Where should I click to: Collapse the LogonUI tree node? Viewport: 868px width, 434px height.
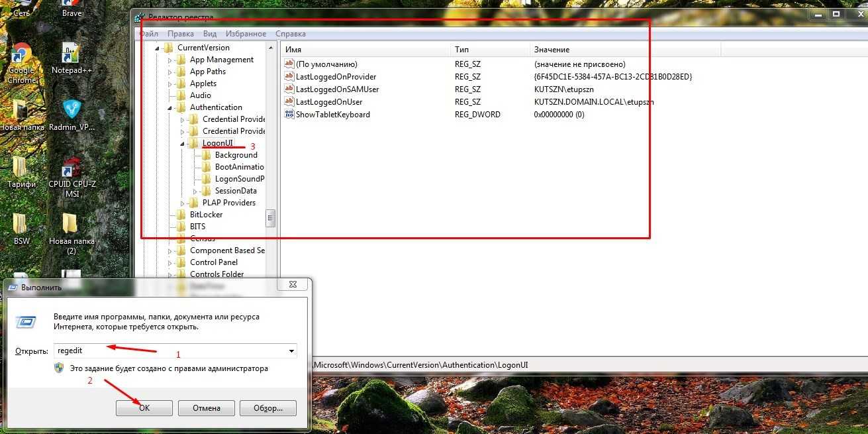tap(182, 143)
